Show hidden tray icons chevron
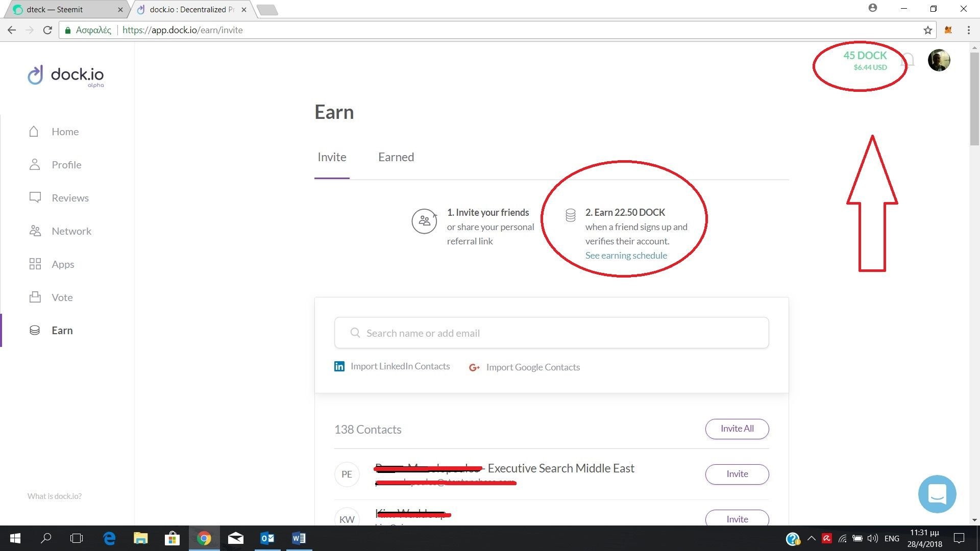The image size is (980, 551). (x=812, y=538)
